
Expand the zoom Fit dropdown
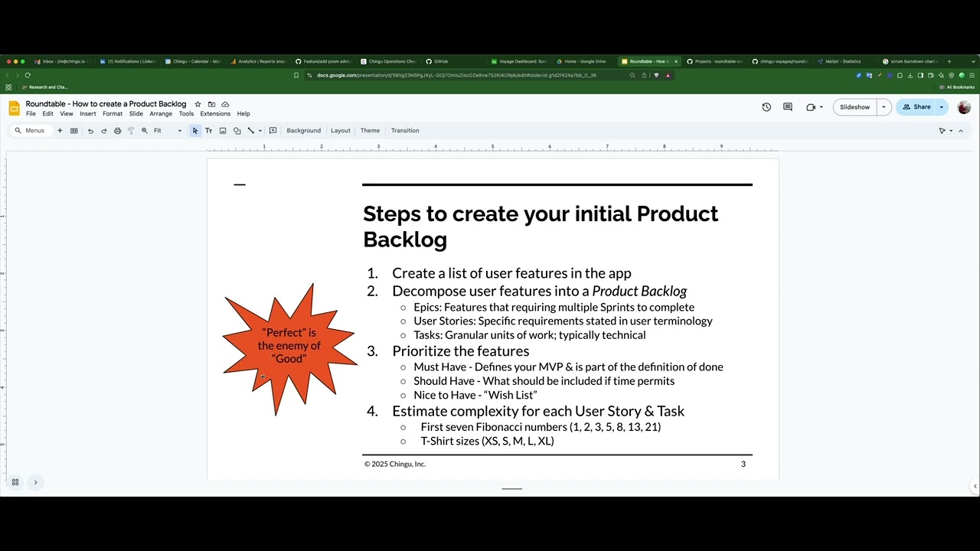coord(180,131)
